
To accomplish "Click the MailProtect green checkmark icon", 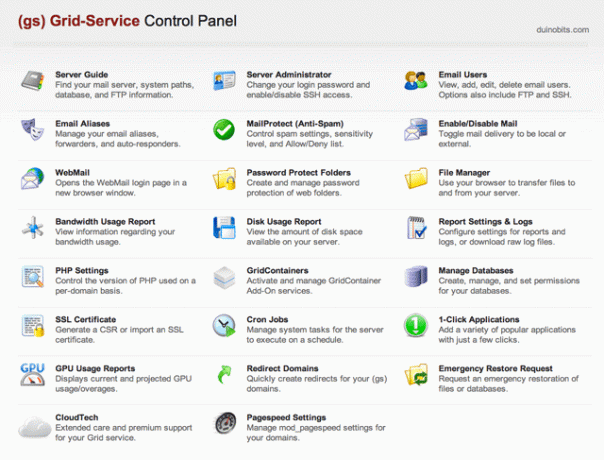I will click(224, 130).
